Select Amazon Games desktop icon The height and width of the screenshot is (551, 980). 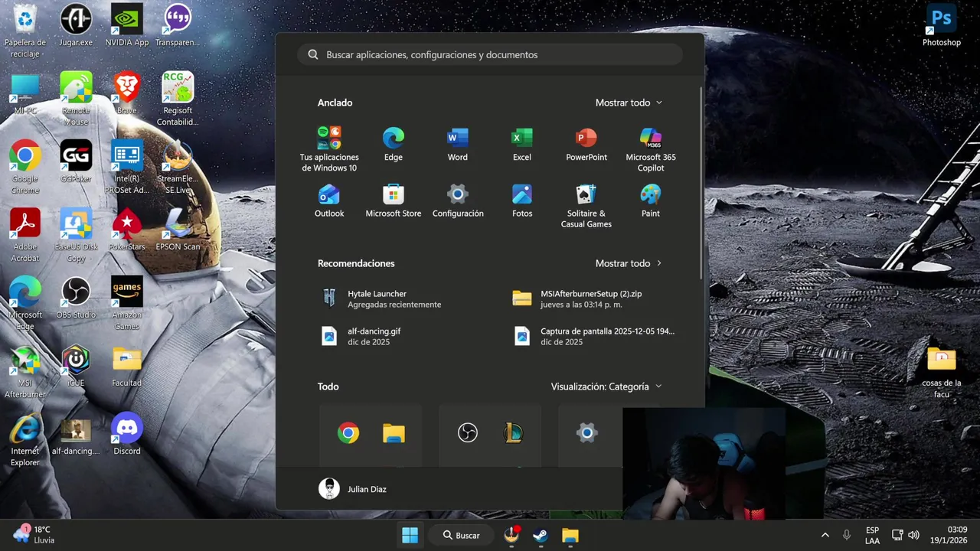pyautogui.click(x=127, y=304)
